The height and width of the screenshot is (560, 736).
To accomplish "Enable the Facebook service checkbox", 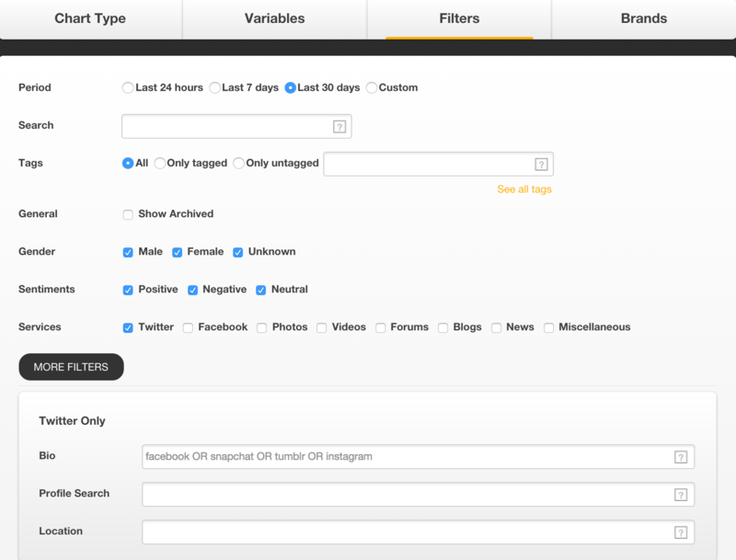I will [x=188, y=327].
